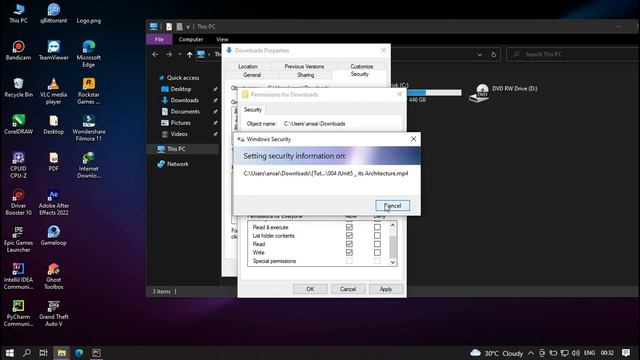Open the volume control in system tray
The image size is (640, 360).
[x=576, y=353]
